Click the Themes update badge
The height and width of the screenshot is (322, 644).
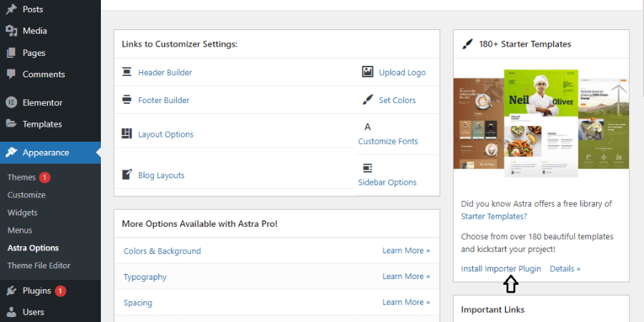coord(45,177)
